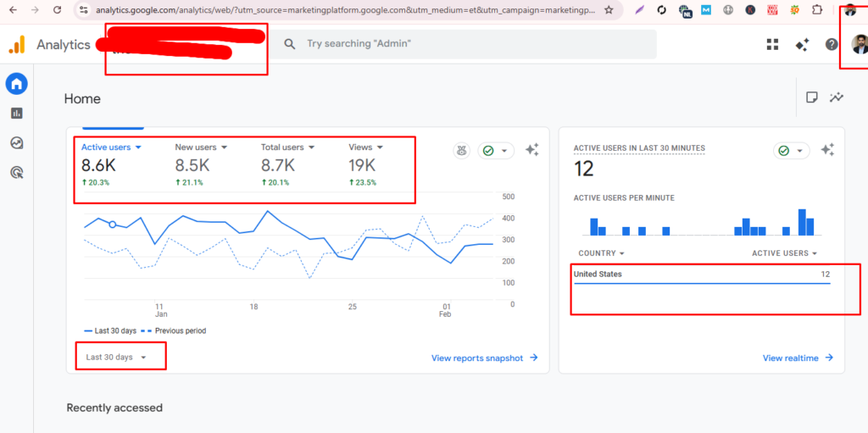Click the highlighted data point on the line chart
Screen dimensions: 868x433
coord(113,225)
